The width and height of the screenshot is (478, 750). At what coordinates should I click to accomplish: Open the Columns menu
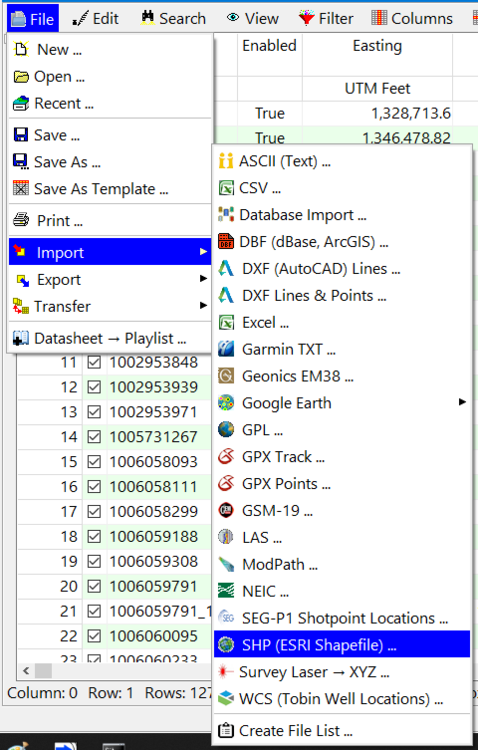coord(412,19)
